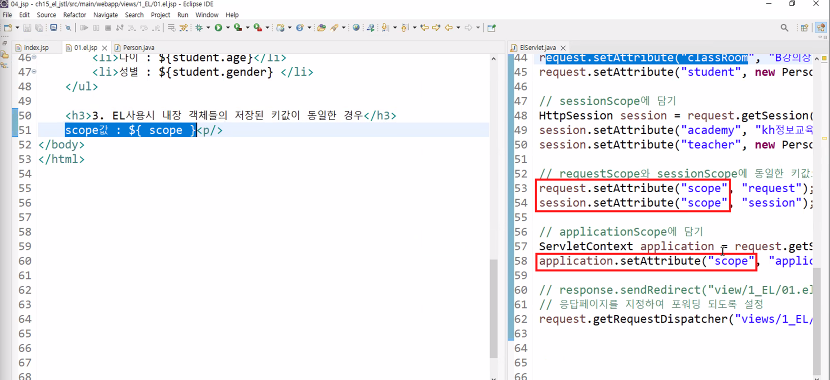Image resolution: width=830 pixels, height=380 pixels.
Task: Expand the External Tools dropdown arrow
Action: (x=267, y=28)
